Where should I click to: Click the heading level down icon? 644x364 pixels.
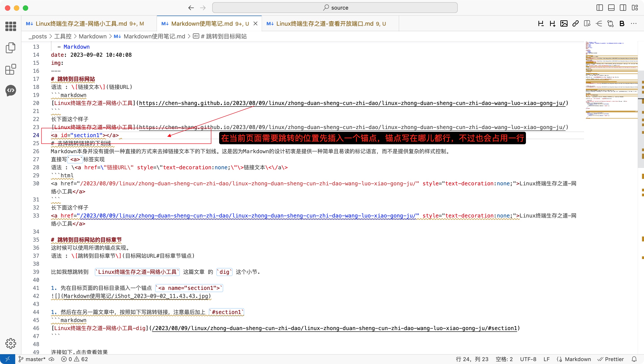[541, 23]
